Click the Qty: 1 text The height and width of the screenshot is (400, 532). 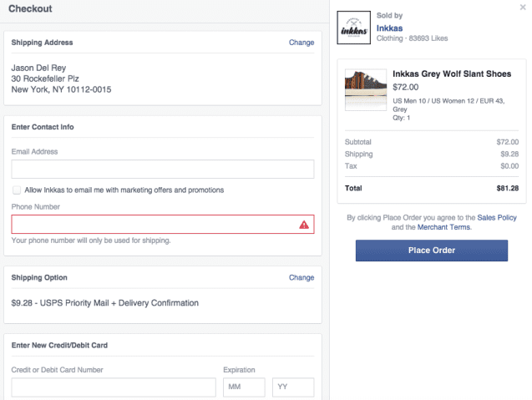[402, 118]
